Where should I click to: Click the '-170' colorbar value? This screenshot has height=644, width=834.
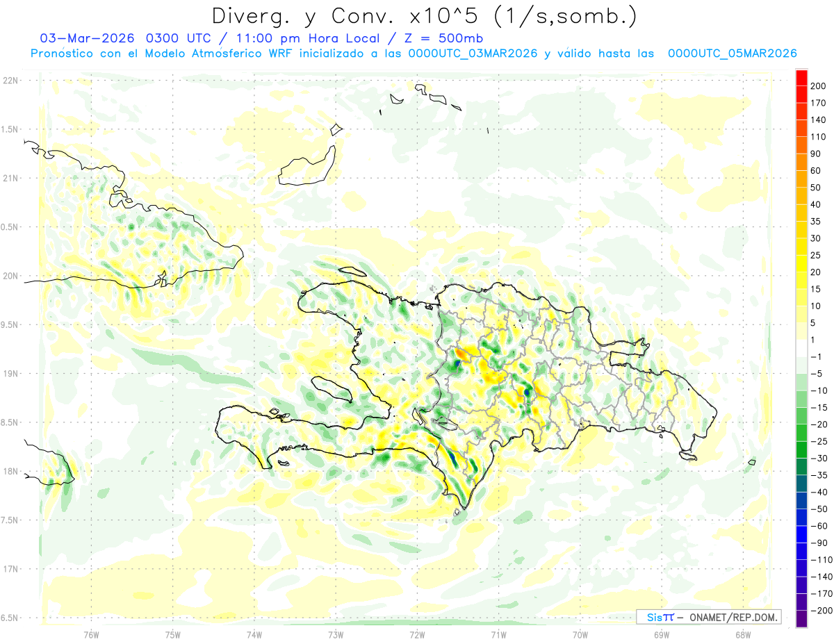(821, 593)
